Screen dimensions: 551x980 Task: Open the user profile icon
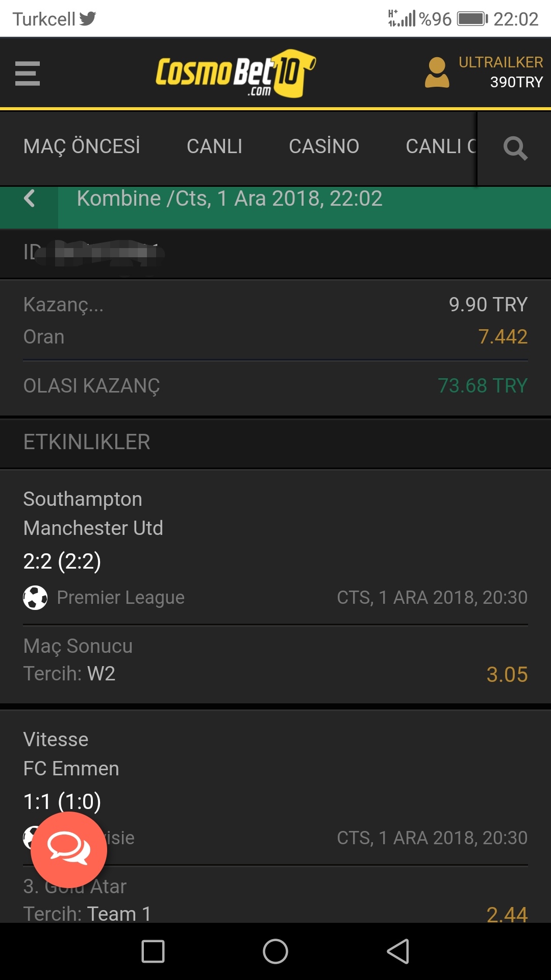pos(437,72)
